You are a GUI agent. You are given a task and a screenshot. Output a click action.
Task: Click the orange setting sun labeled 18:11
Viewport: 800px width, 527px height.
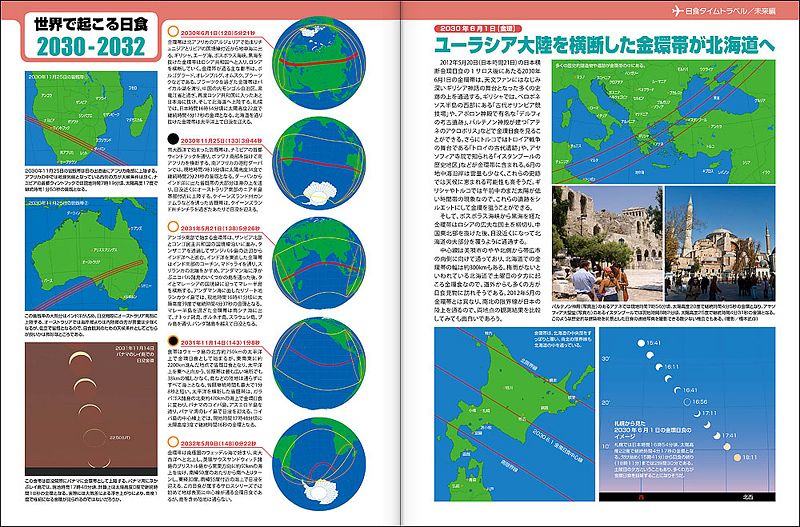pos(737,458)
